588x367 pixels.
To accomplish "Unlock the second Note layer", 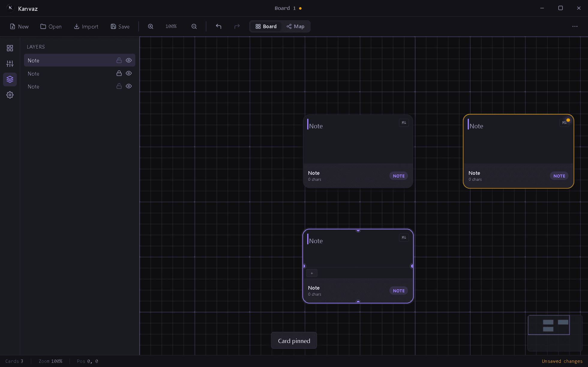I will (119, 73).
